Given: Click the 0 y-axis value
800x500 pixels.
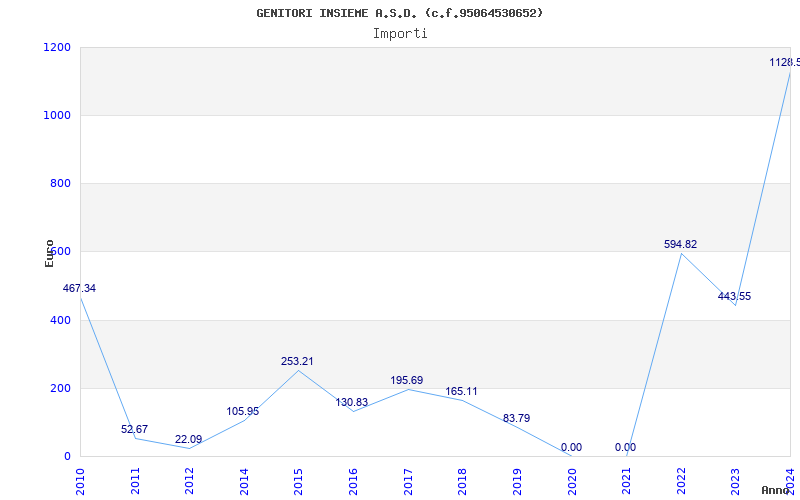Looking at the screenshot, I should click(x=67, y=456).
